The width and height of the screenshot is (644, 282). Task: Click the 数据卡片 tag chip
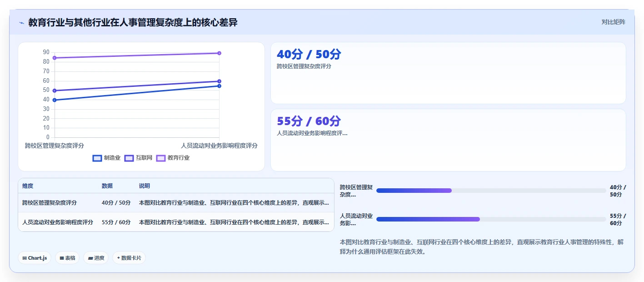tap(129, 258)
